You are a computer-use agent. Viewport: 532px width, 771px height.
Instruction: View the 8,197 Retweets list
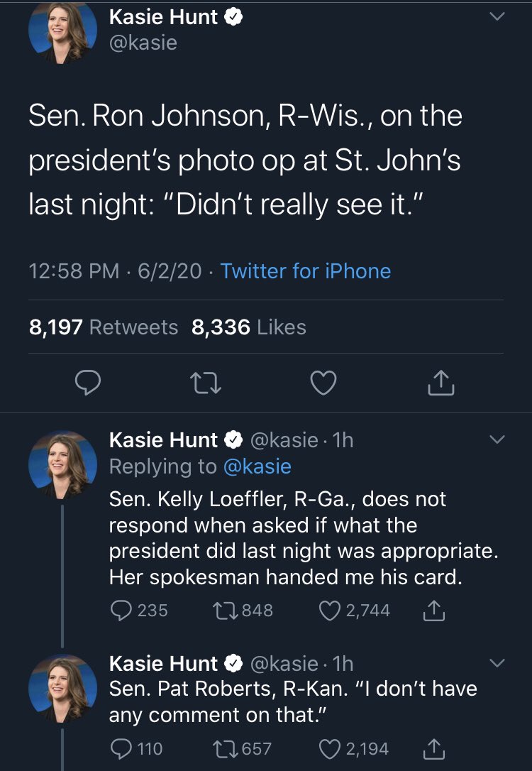104,327
